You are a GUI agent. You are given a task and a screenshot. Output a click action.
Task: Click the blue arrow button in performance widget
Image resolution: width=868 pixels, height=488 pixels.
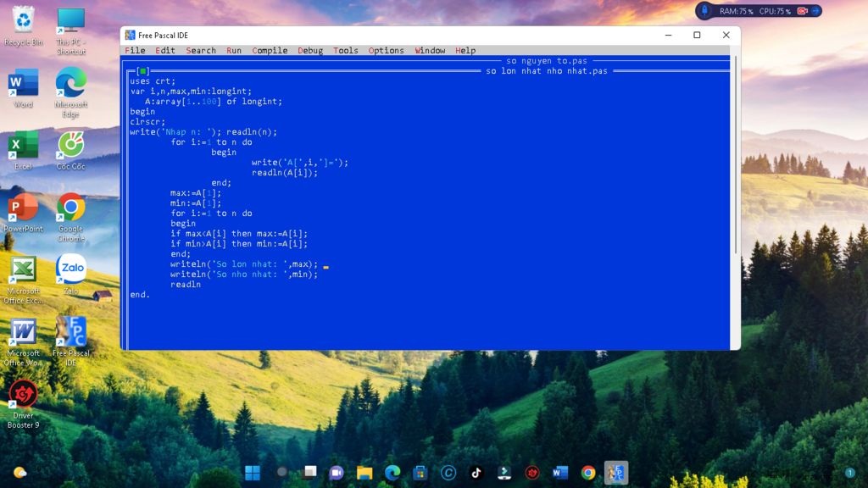[x=815, y=11]
